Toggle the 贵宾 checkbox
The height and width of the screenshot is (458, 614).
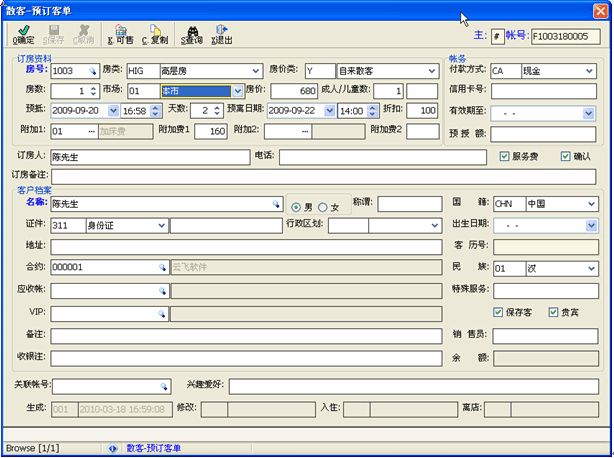[553, 312]
